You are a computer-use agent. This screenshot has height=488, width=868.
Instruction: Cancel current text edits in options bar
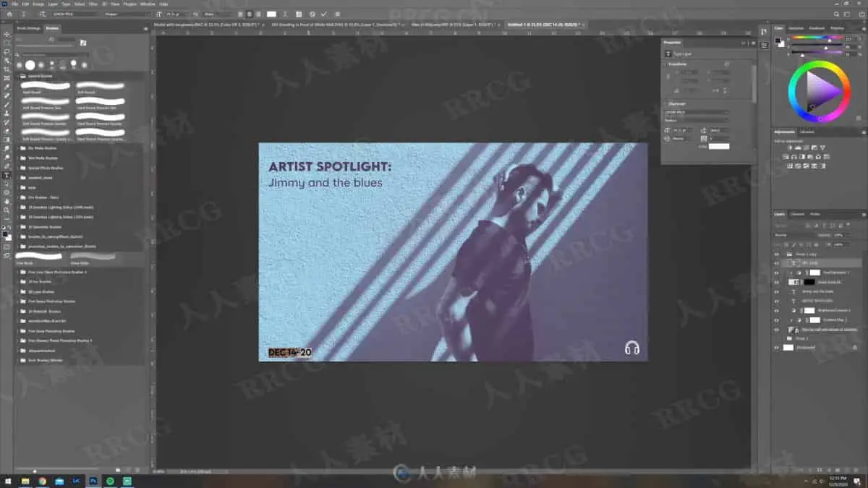pos(312,14)
